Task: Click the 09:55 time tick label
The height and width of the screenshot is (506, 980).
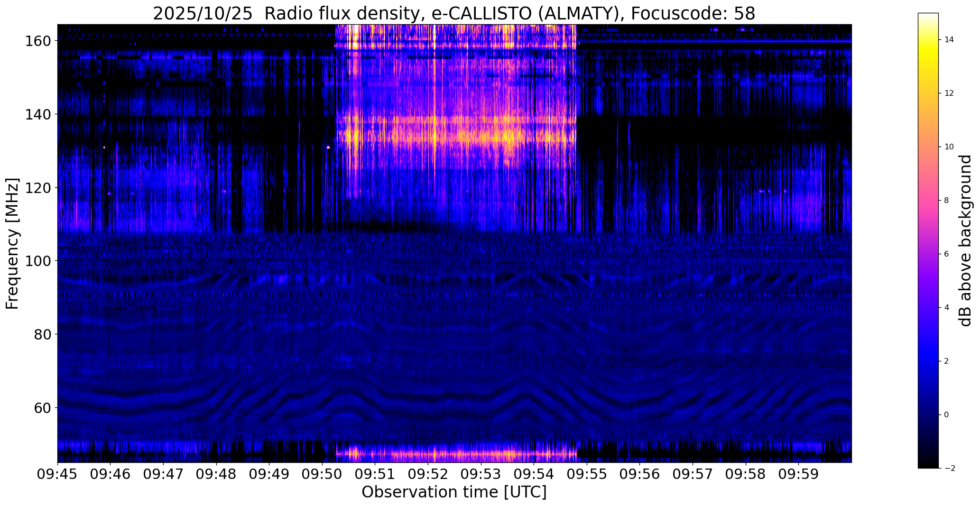Action: tap(587, 474)
